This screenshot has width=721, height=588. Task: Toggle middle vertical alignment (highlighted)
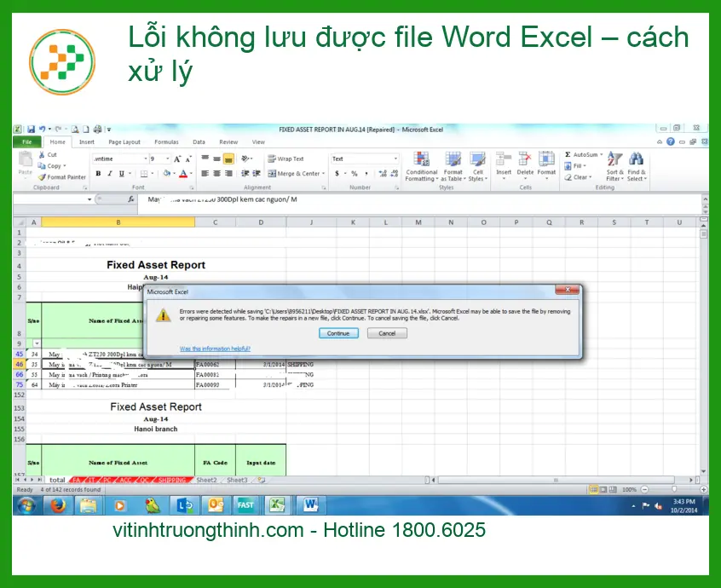(228, 159)
